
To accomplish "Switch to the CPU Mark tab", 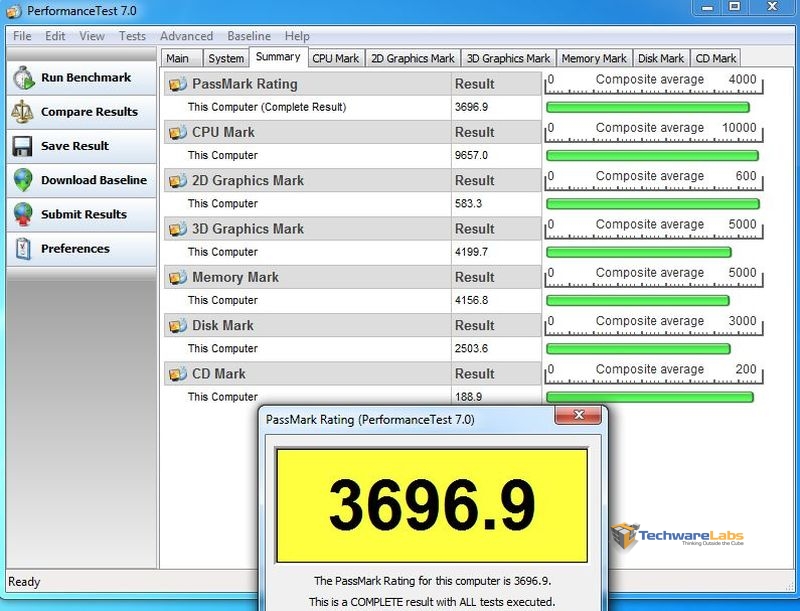I will point(336,58).
